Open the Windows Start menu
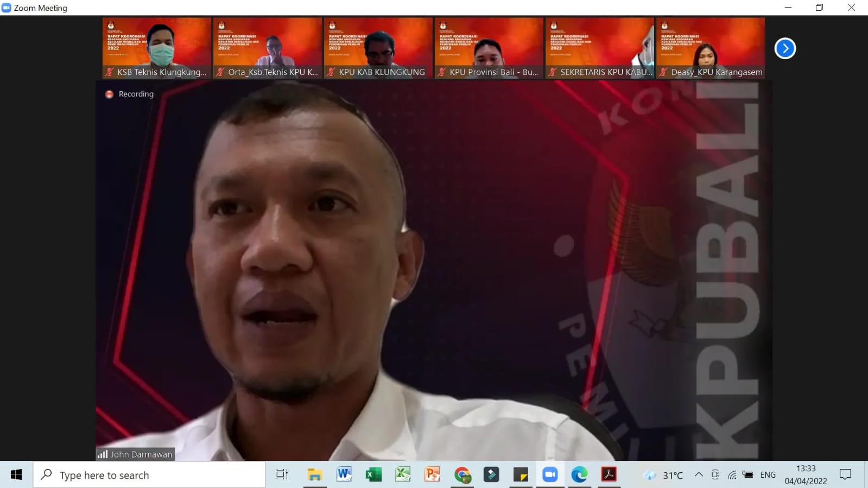The image size is (868, 488). [x=16, y=475]
